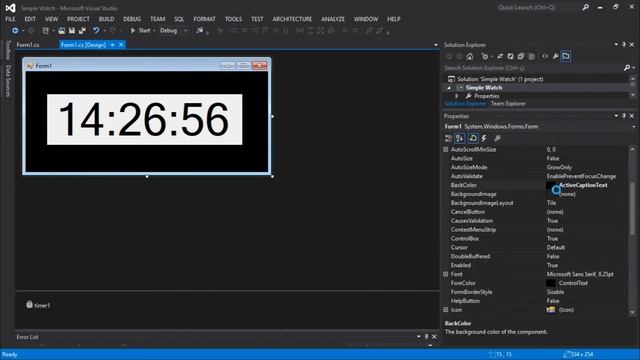This screenshot has height=360, width=640.
Task: Open the Solution Explorer window position dropdown
Action: tap(616, 44)
